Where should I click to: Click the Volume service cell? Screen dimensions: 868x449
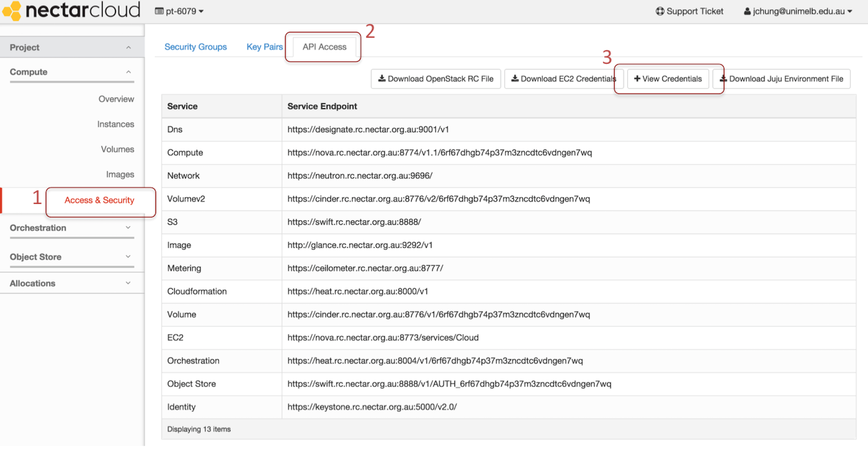pos(222,315)
